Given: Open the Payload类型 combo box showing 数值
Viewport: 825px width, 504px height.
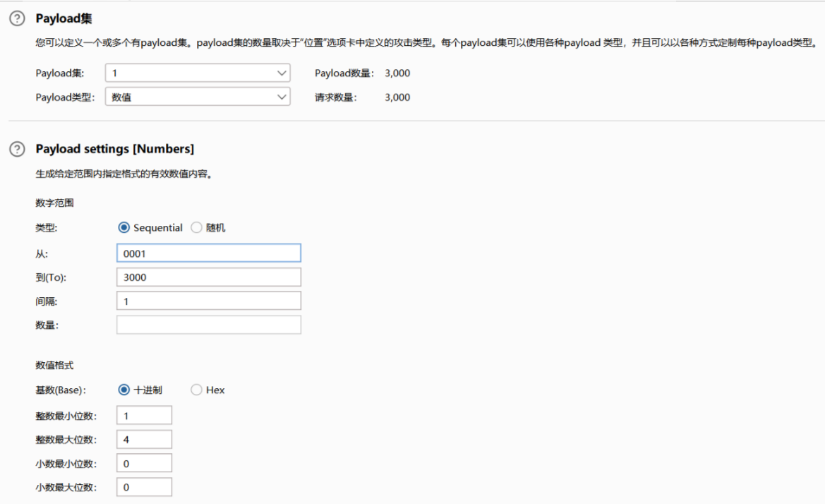Looking at the screenshot, I should [198, 97].
